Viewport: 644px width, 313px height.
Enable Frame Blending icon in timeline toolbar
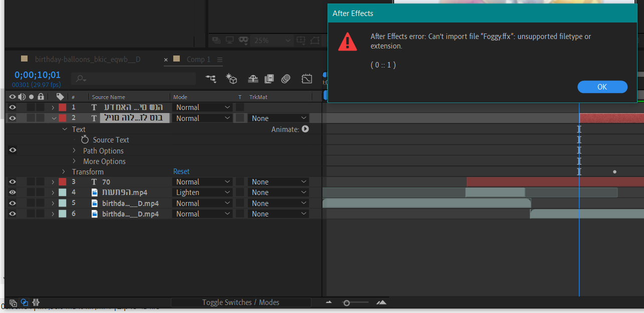point(269,78)
